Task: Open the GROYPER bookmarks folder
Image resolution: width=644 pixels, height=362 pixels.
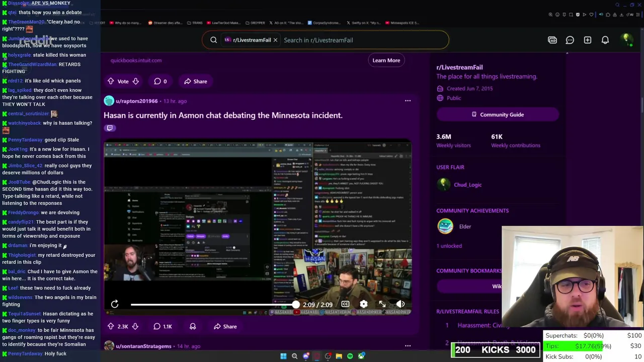Action: point(255,23)
